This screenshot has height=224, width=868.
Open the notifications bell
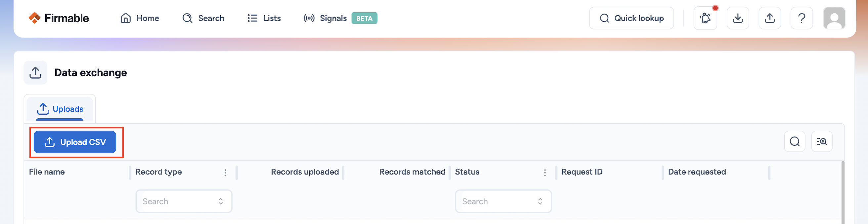coord(705,18)
